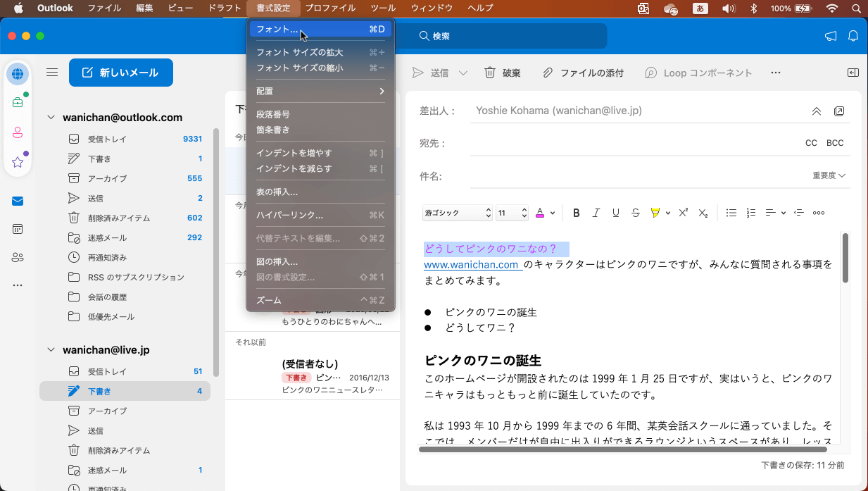Open macOS Bluetooth menu bar icon
Screen dimensions: 868x491
[753, 8]
